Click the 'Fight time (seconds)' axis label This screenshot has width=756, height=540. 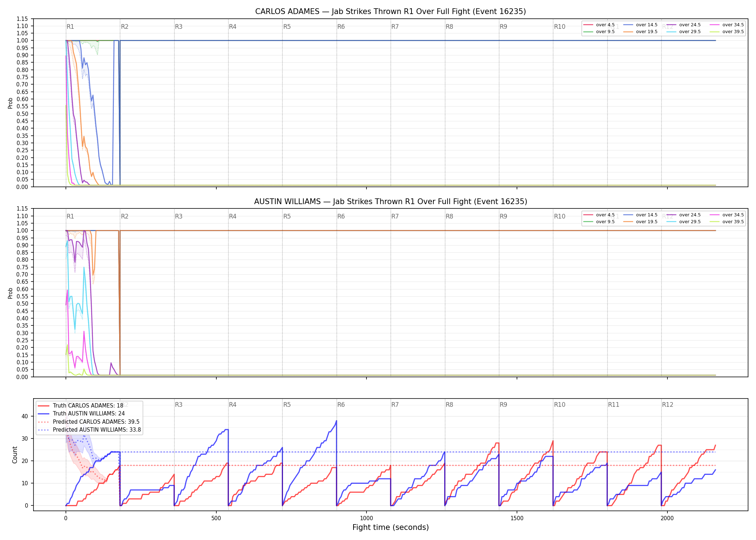(391, 527)
